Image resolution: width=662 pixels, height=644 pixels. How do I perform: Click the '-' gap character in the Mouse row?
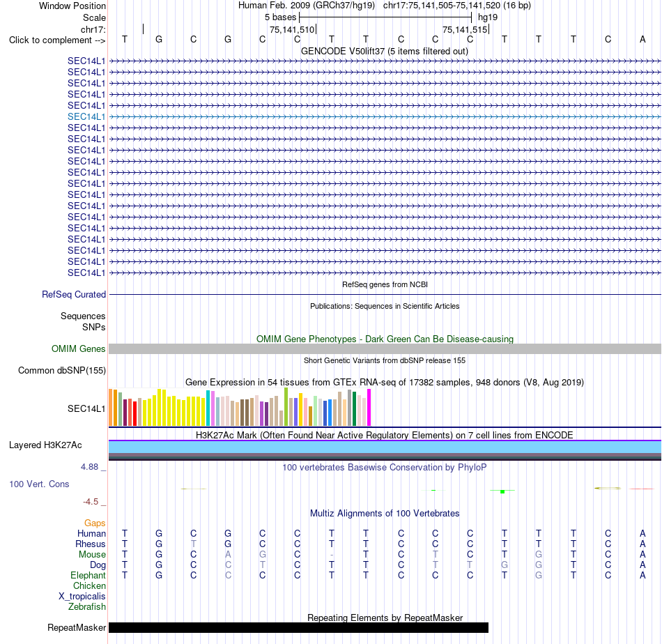point(332,555)
